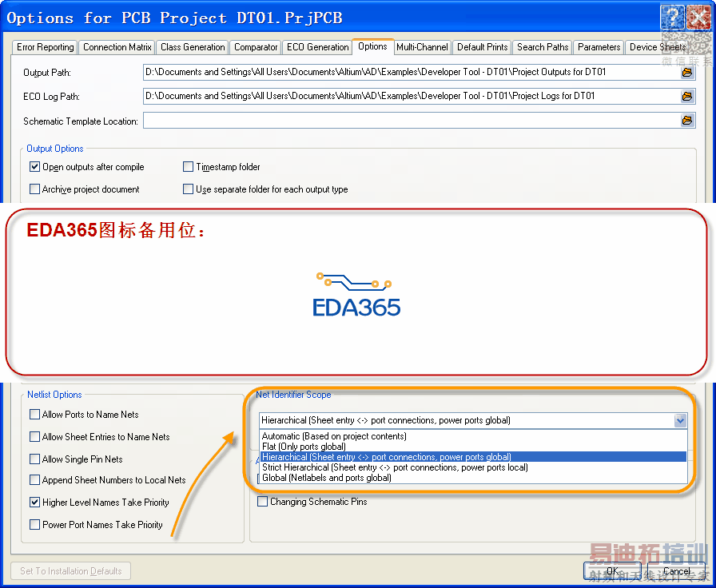Image resolution: width=716 pixels, height=588 pixels.
Task: Browse for Schematic Template Location
Action: (686, 121)
